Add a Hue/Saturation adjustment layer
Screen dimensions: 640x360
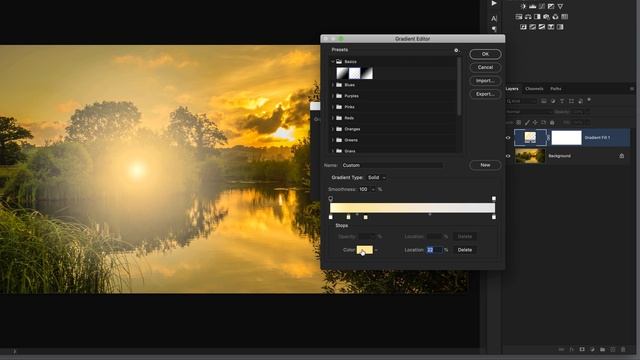click(519, 17)
